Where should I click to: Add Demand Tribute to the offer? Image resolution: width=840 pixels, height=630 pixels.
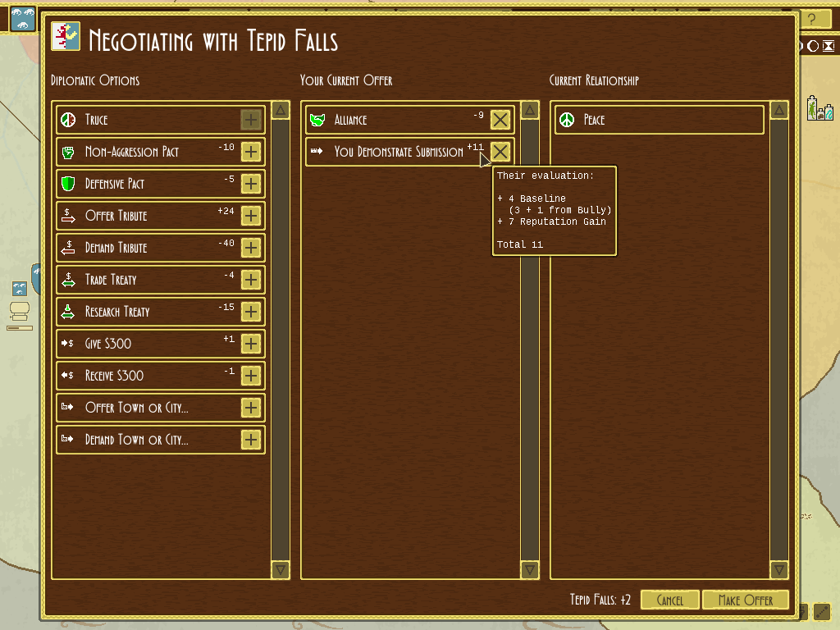[251, 248]
